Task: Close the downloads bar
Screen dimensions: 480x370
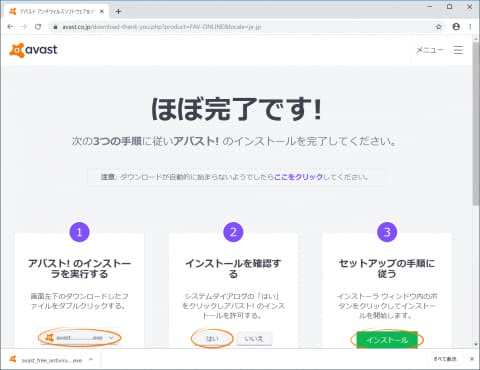Action: pyautogui.click(x=472, y=359)
